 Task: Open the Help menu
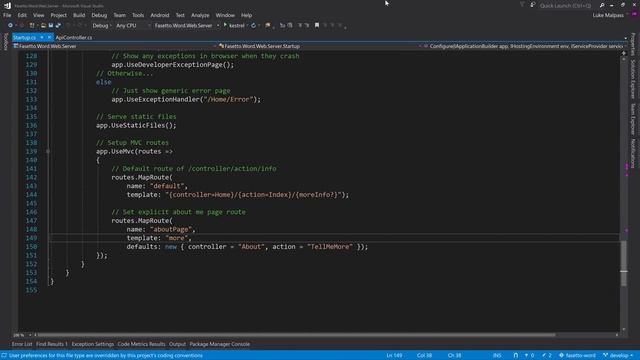click(x=246, y=15)
